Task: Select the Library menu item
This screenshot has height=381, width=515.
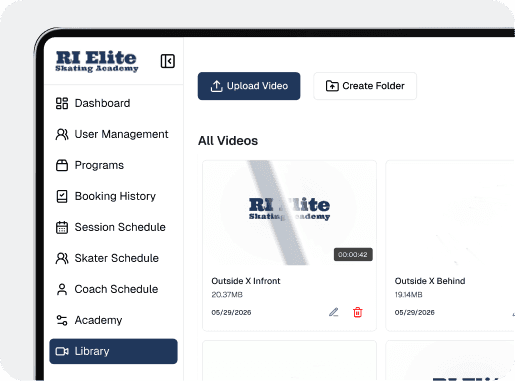Action: point(113,351)
